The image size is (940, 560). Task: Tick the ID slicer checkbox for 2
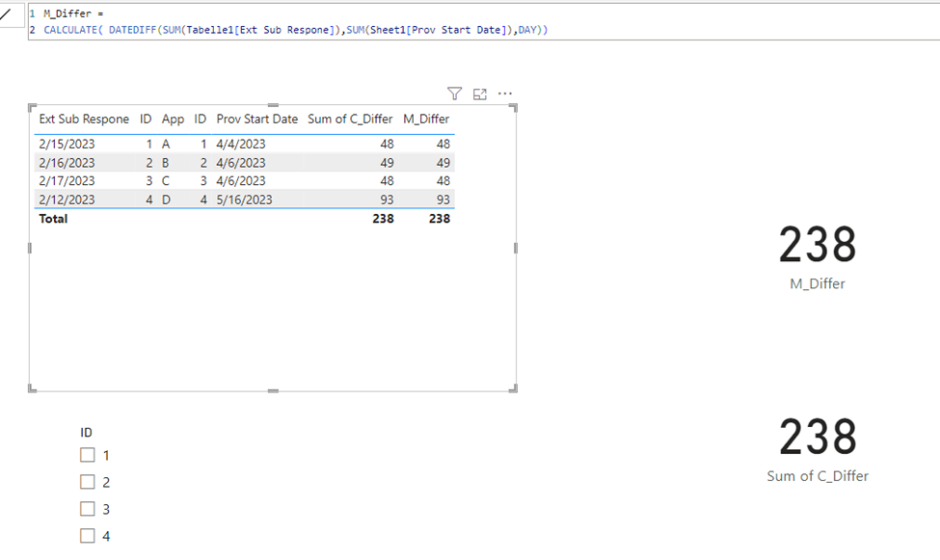coord(88,482)
